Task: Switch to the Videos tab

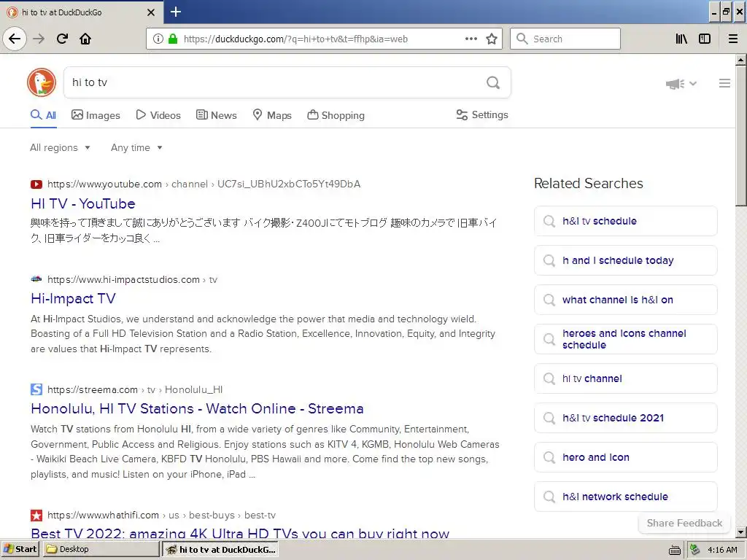Action: [x=158, y=115]
